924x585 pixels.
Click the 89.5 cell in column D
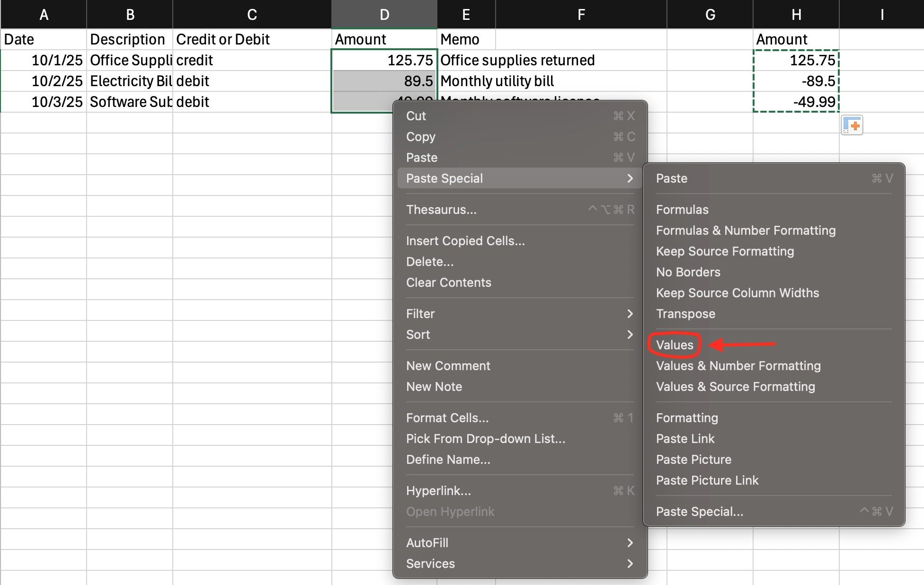click(x=384, y=81)
